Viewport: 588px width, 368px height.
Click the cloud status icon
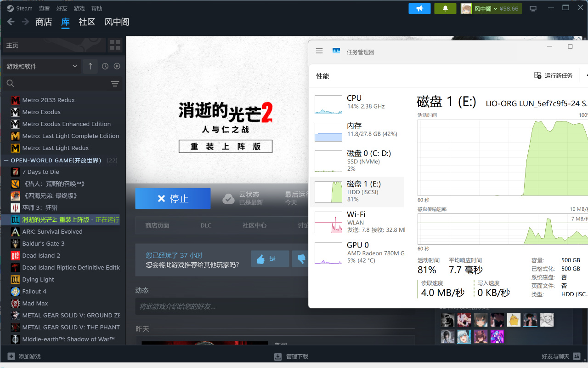tap(228, 198)
